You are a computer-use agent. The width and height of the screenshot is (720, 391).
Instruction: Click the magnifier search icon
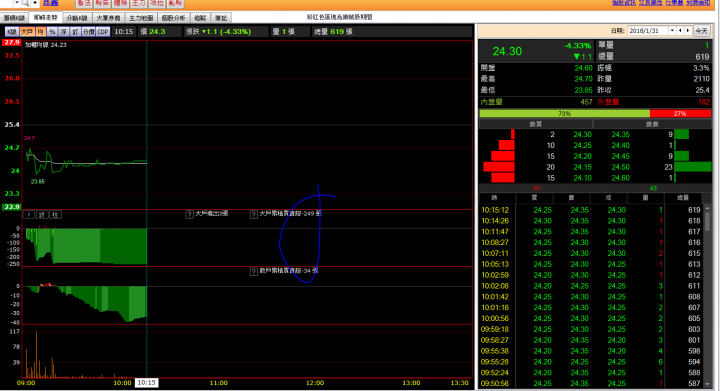pyautogui.click(x=25, y=3)
